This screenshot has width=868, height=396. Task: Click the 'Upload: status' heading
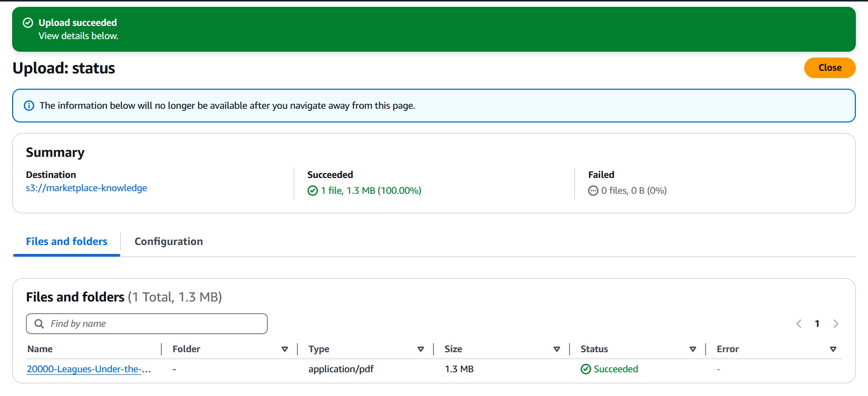pyautogui.click(x=64, y=68)
